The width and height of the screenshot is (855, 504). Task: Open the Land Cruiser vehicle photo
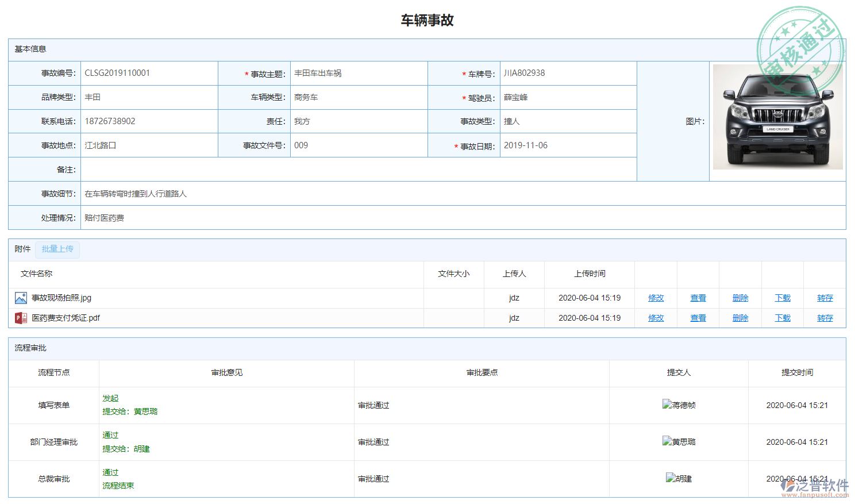click(777, 117)
